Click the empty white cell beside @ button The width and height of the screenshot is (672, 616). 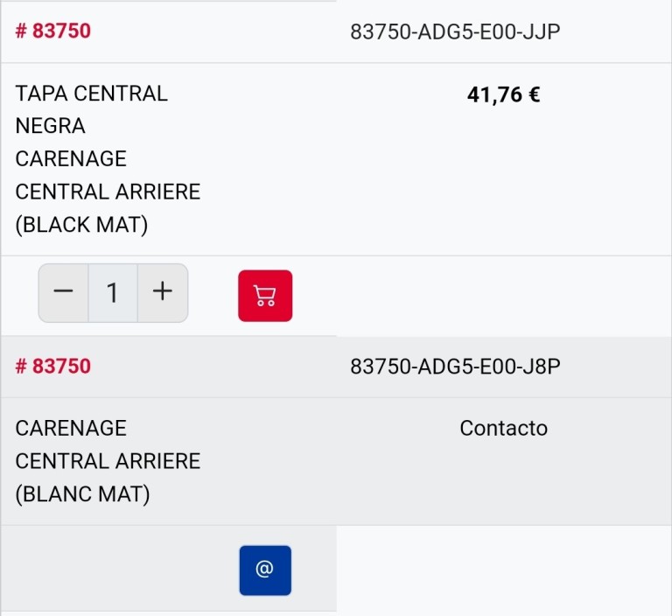pos(503,569)
